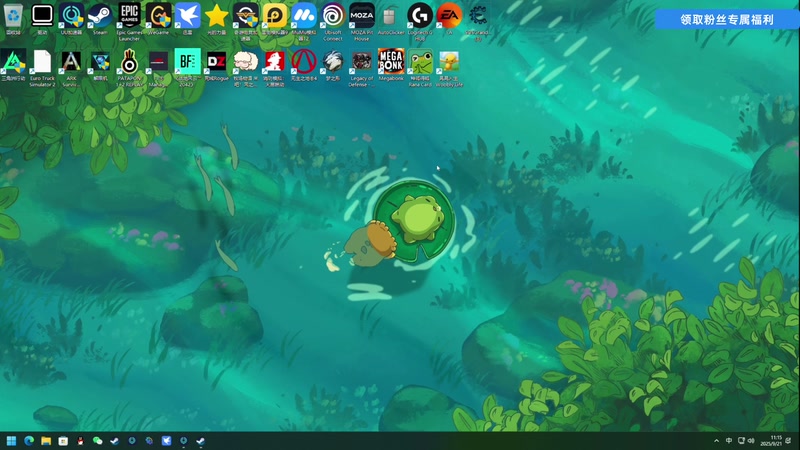
Task: Open Microsoft Store from the taskbar
Action: [x=63, y=441]
